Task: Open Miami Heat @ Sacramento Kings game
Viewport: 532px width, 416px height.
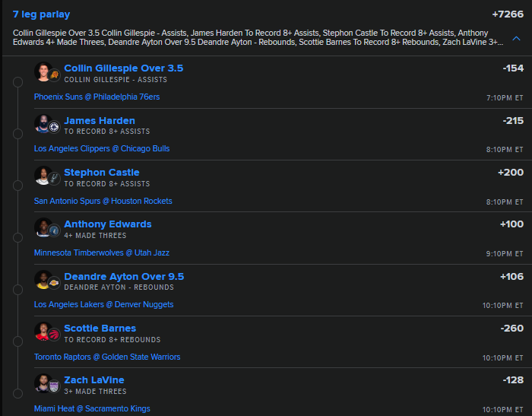Action: coord(92,408)
